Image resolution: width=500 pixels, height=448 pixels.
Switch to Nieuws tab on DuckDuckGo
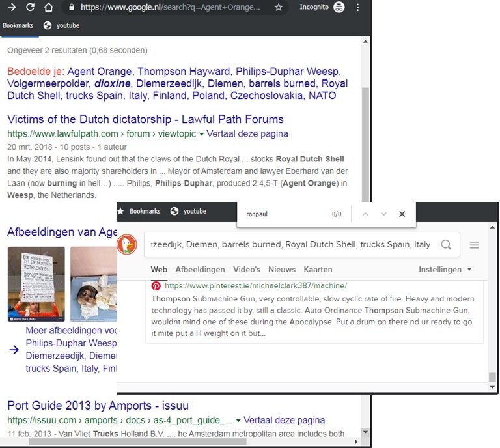point(282,270)
